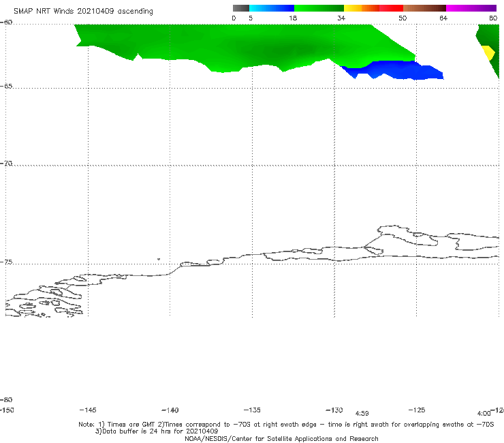Click the longitude label "-145"
The height and width of the screenshot is (443, 504).
(x=88, y=410)
